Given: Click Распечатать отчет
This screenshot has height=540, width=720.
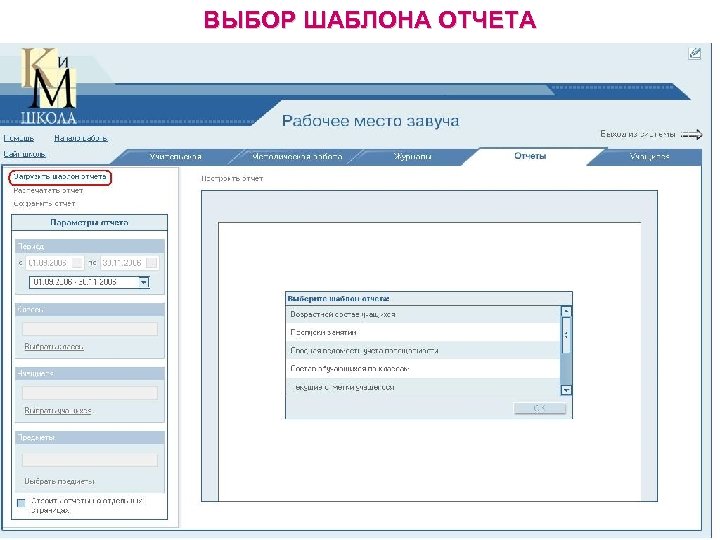Looking at the screenshot, I should point(48,190).
